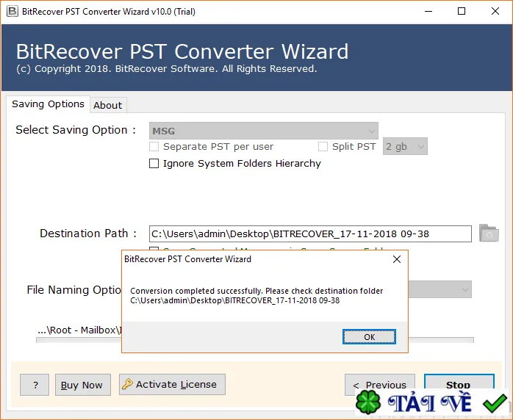
Task: Switch to the About tab
Action: pyautogui.click(x=107, y=105)
